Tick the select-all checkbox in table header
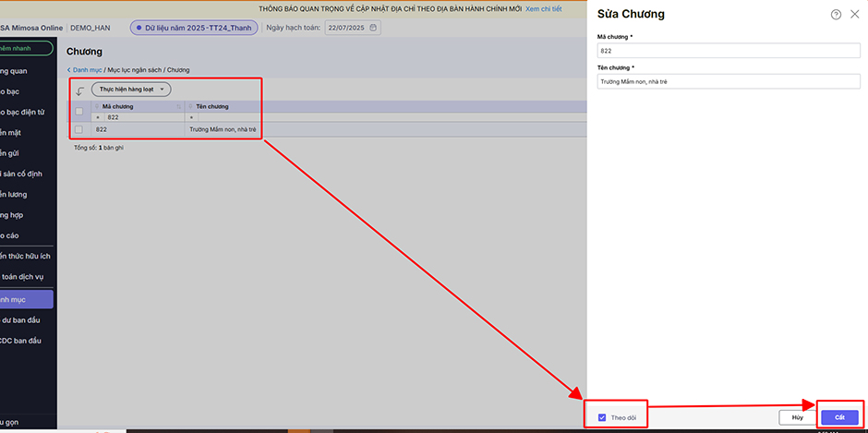Viewport: 868px width, 433px height. point(79,112)
